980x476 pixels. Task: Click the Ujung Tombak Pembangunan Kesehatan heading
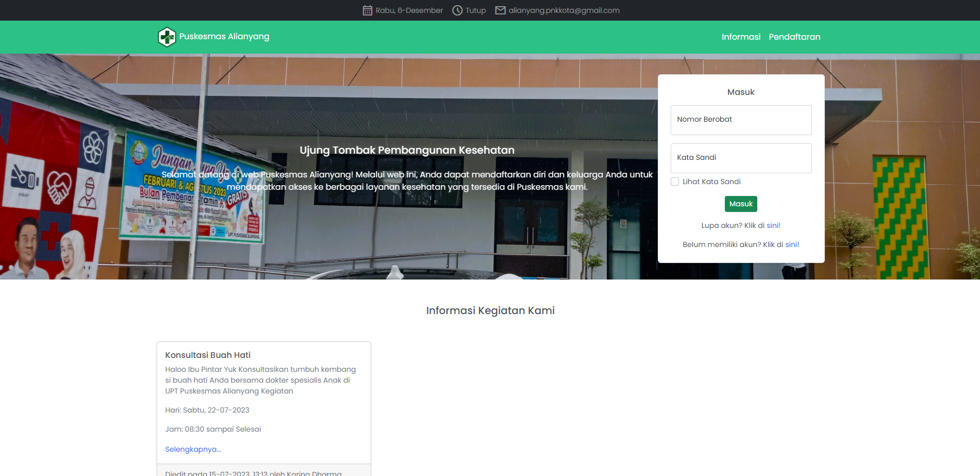pos(407,150)
